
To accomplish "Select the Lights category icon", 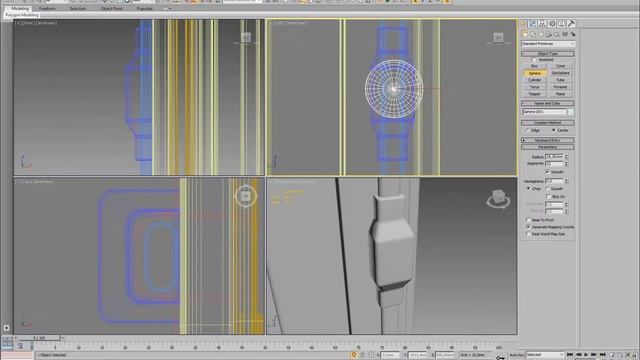I will point(541,35).
